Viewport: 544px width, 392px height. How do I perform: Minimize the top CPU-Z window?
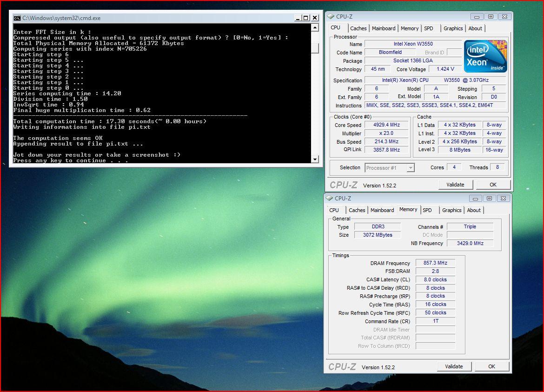pos(477,17)
